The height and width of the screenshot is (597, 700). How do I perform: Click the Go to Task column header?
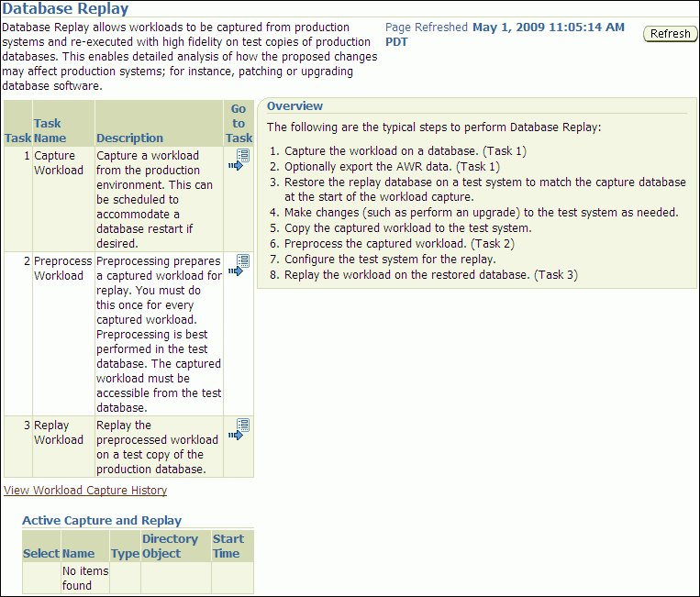[239, 124]
